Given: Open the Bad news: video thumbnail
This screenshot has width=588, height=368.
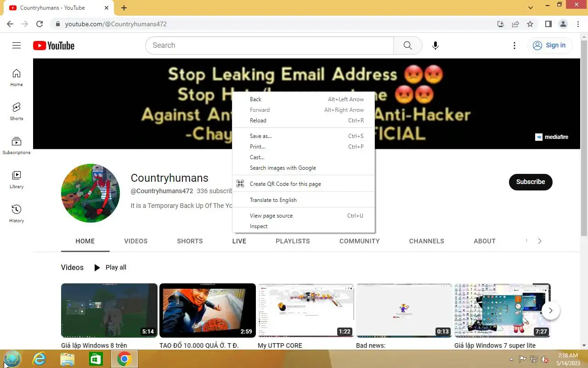Looking at the screenshot, I should 404,310.
